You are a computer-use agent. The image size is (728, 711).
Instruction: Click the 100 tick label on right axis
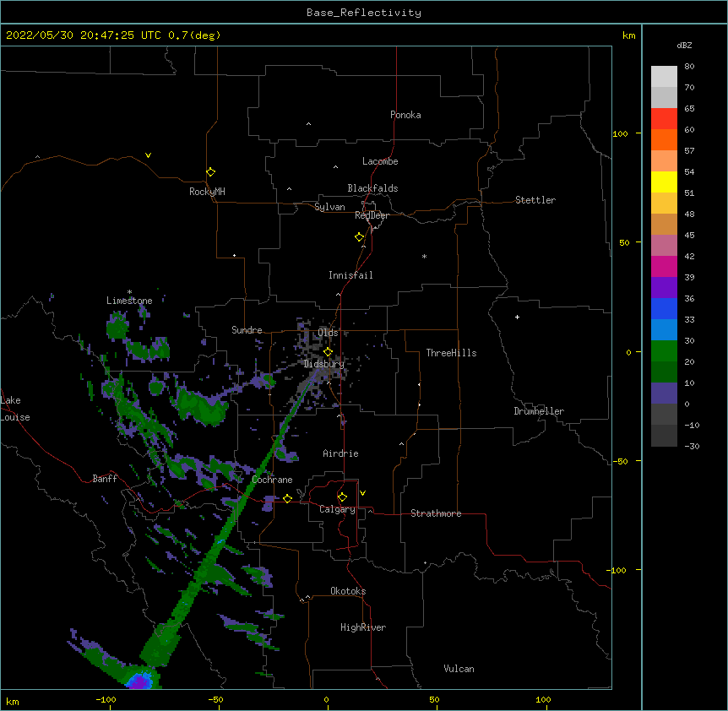click(620, 133)
